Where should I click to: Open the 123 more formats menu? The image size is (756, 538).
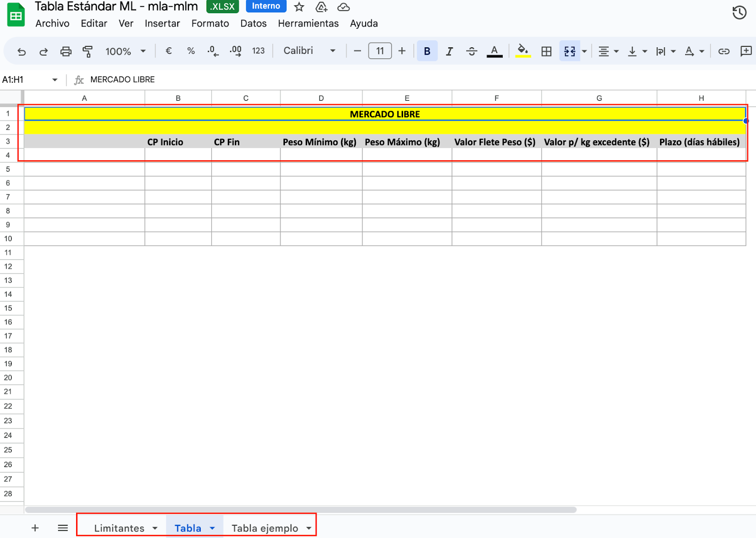click(258, 51)
